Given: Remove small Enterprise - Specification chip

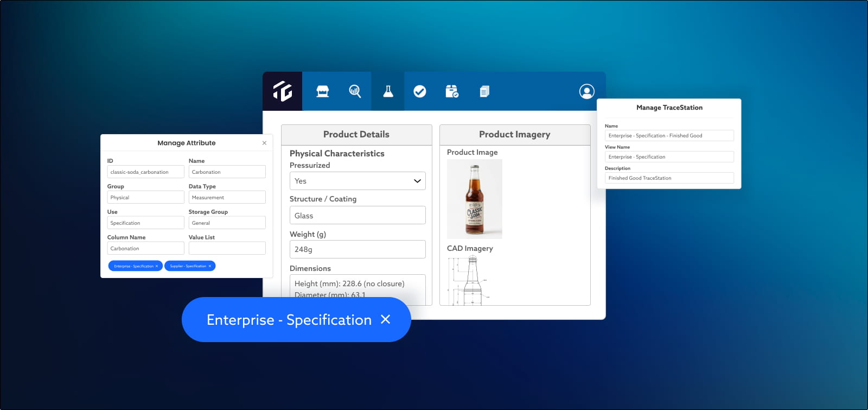Looking at the screenshot, I should click(157, 266).
